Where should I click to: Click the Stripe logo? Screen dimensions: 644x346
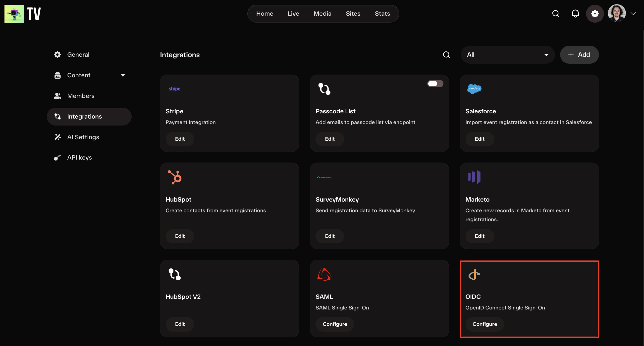point(174,89)
